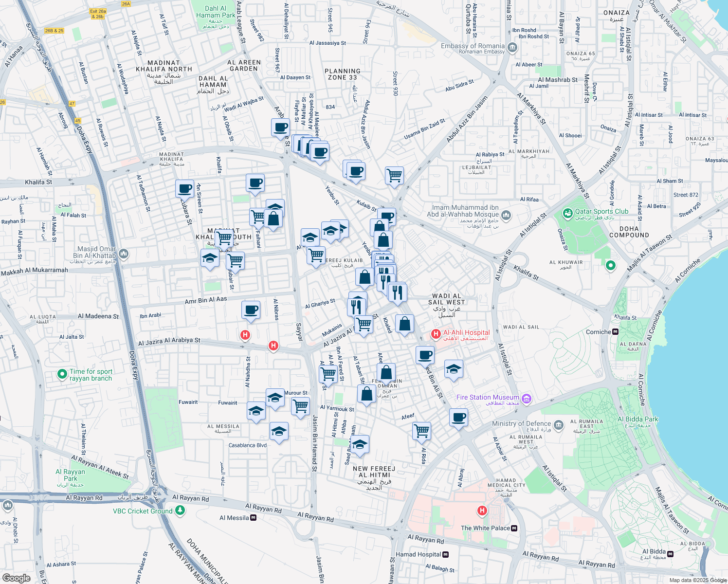
Task: Click the Makkah Al Mukarramah street label
Action: coord(35,271)
